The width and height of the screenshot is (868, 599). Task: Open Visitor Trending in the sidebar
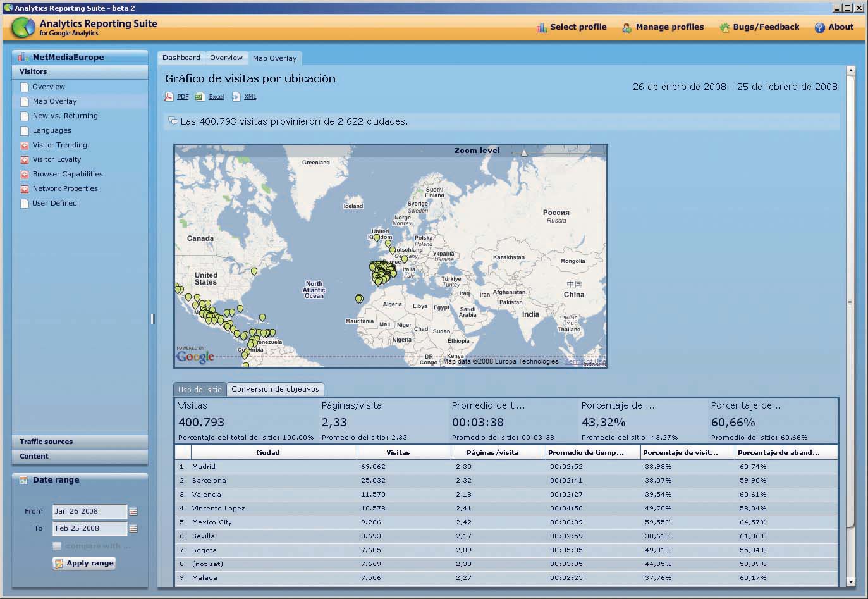pyautogui.click(x=59, y=145)
